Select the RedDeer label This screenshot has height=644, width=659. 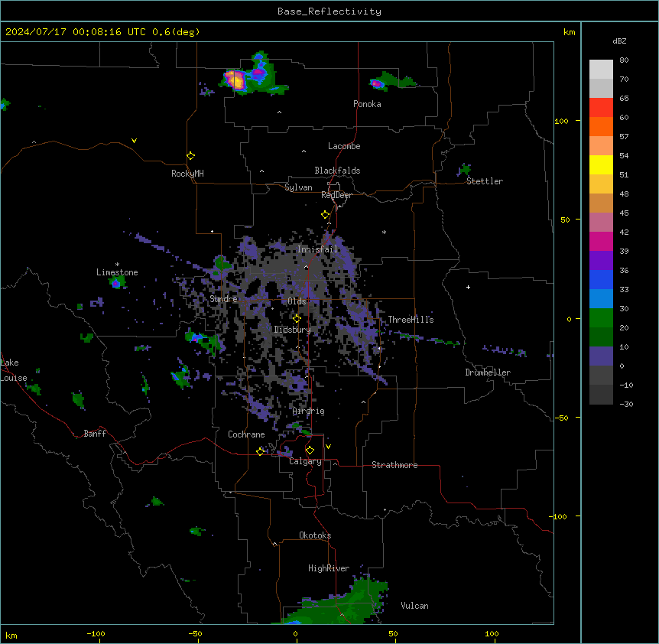(336, 195)
